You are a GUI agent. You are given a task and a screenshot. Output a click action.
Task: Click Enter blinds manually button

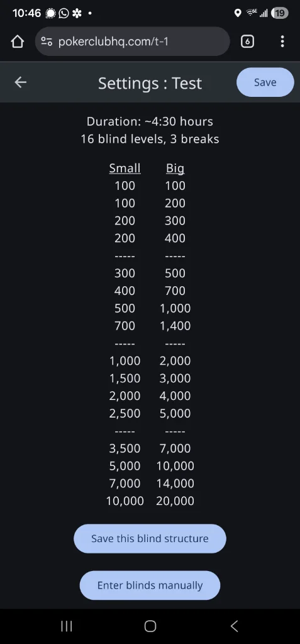150,586
